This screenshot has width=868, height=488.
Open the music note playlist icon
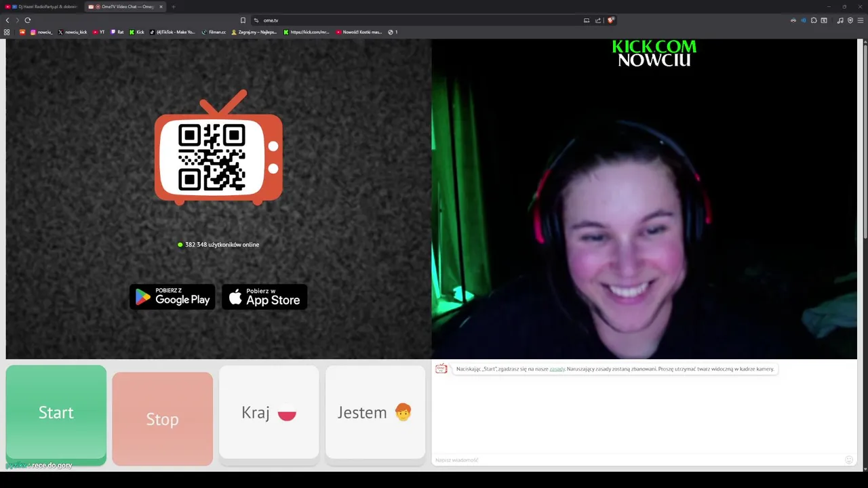click(x=840, y=20)
